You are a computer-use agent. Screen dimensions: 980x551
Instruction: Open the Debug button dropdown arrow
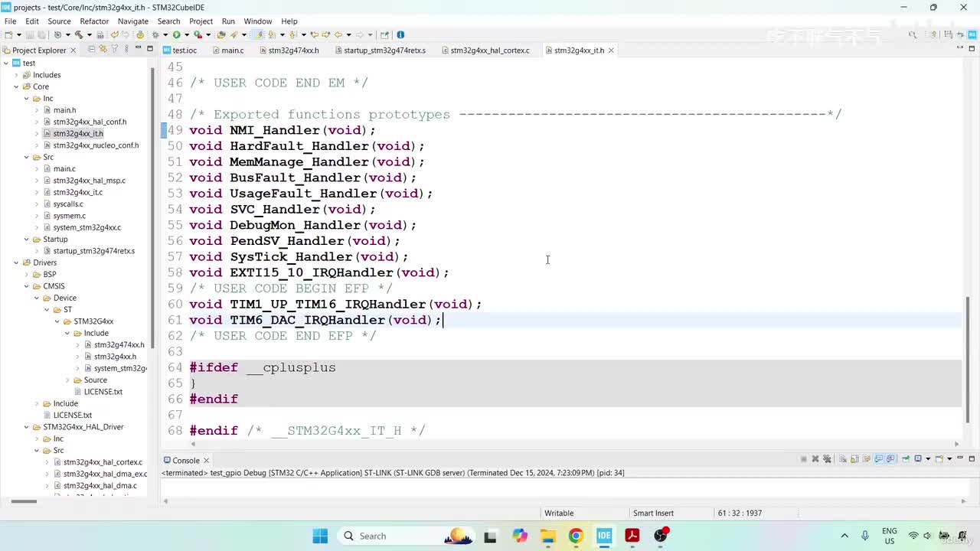coord(164,34)
